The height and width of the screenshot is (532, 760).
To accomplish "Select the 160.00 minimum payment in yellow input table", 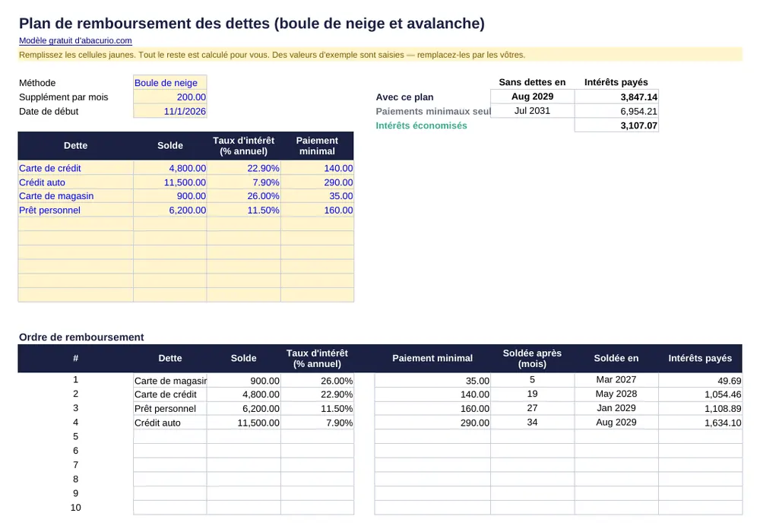I will point(318,210).
